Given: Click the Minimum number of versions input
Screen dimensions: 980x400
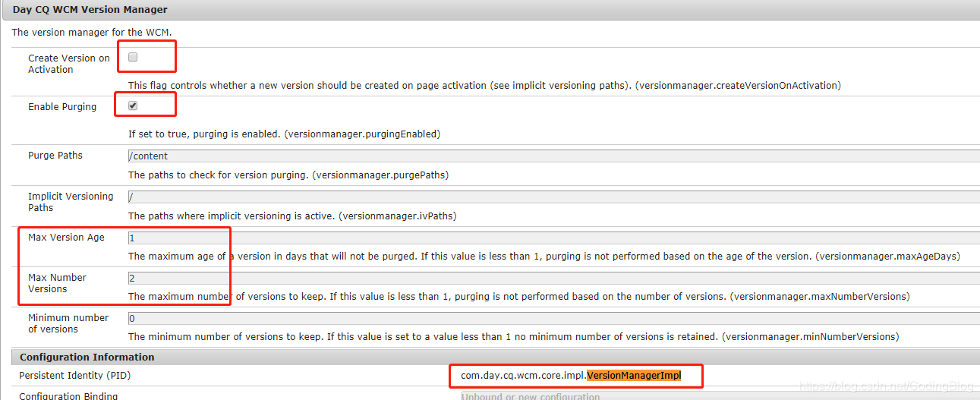Looking at the screenshot, I should pos(553,319).
